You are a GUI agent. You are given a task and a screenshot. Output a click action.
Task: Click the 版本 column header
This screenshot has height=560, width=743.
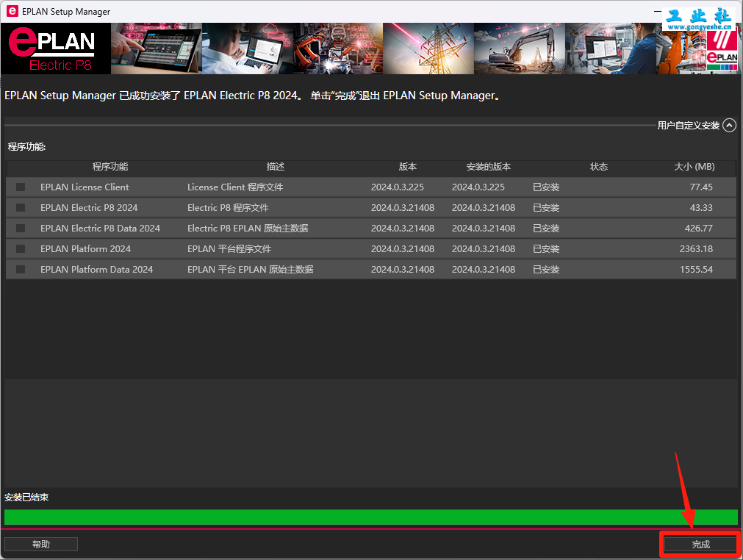(x=408, y=167)
